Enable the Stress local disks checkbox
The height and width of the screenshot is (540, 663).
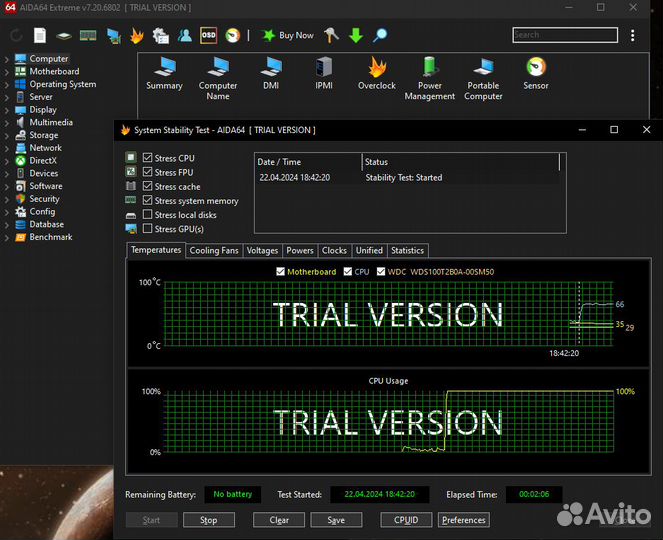tap(147, 214)
